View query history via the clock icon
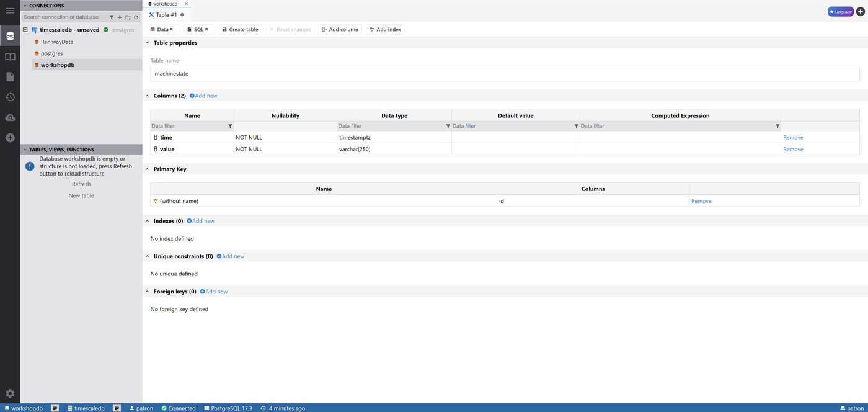The height and width of the screenshot is (412, 868). (x=9, y=97)
